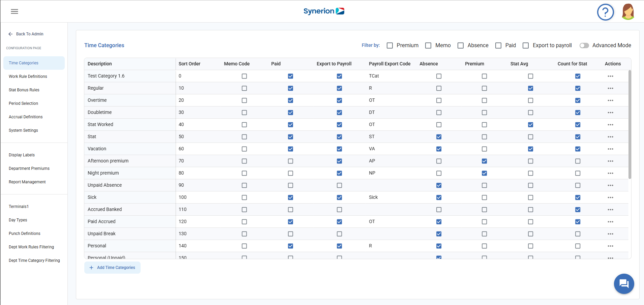Viewport: 644px width, 305px height.
Task: Open actions menu for Vacation row
Action: (610, 149)
